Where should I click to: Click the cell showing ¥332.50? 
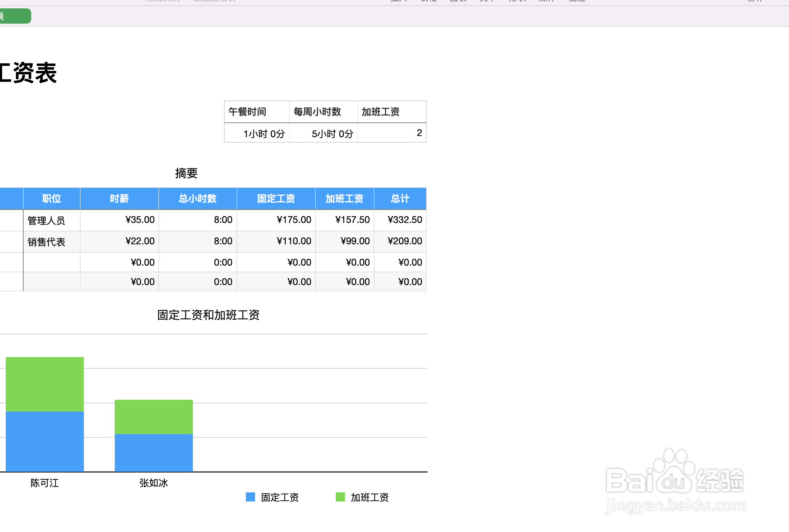point(400,220)
